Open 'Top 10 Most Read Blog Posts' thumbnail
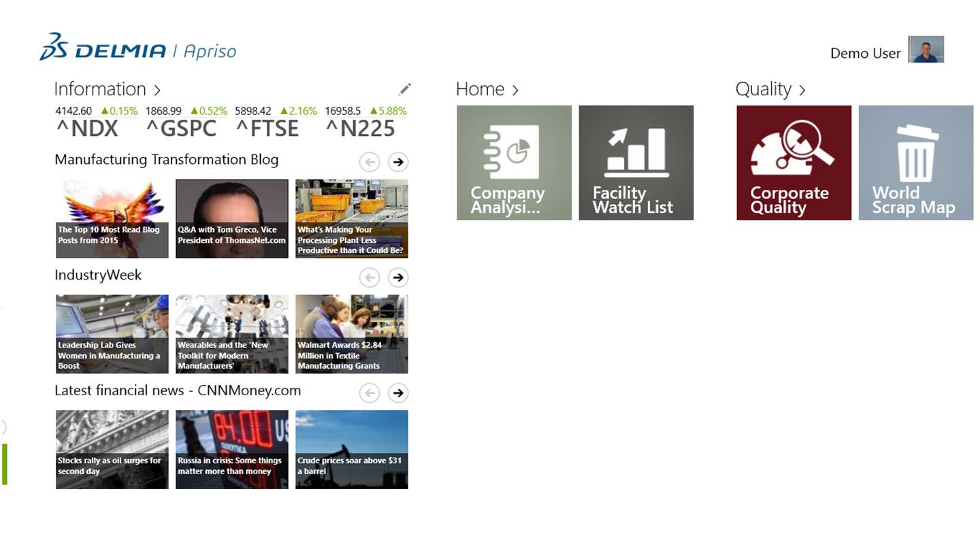Screen dimensions: 980x551 point(112,218)
